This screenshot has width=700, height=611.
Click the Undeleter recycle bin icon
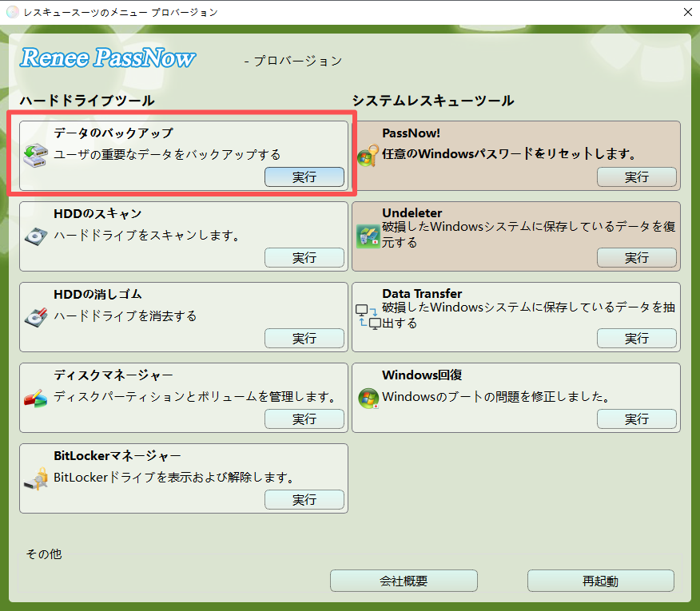(x=368, y=236)
